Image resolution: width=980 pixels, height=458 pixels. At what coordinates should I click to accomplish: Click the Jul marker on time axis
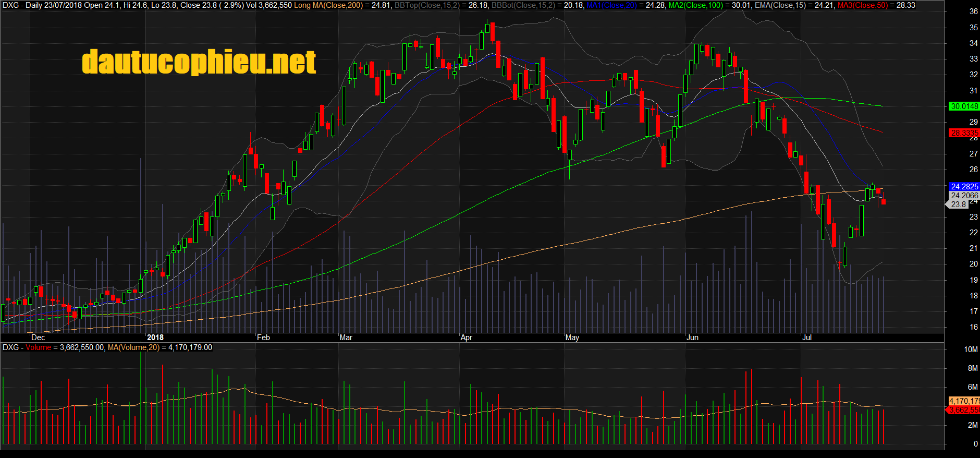pyautogui.click(x=807, y=338)
